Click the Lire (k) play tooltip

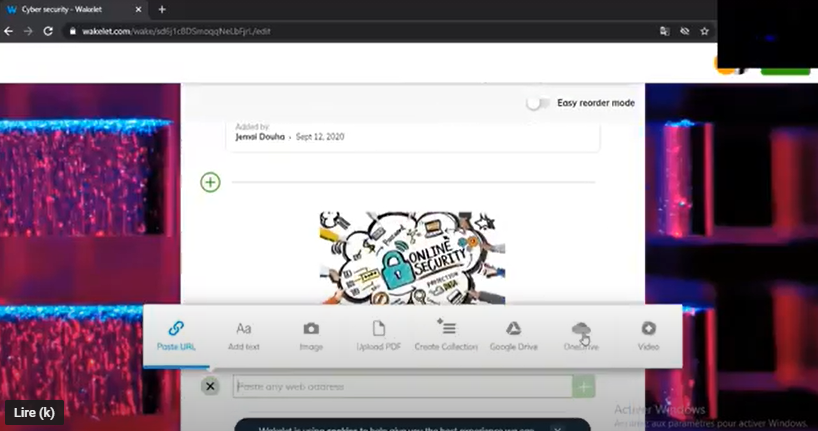pos(34,413)
